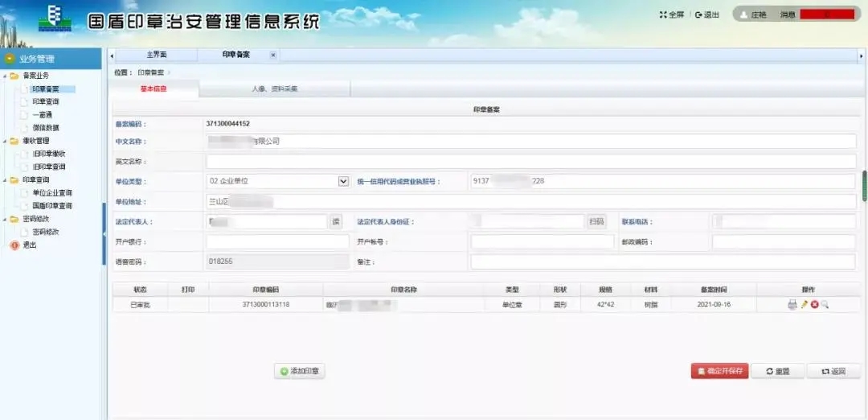Click the 重置 reset button

[777, 371]
